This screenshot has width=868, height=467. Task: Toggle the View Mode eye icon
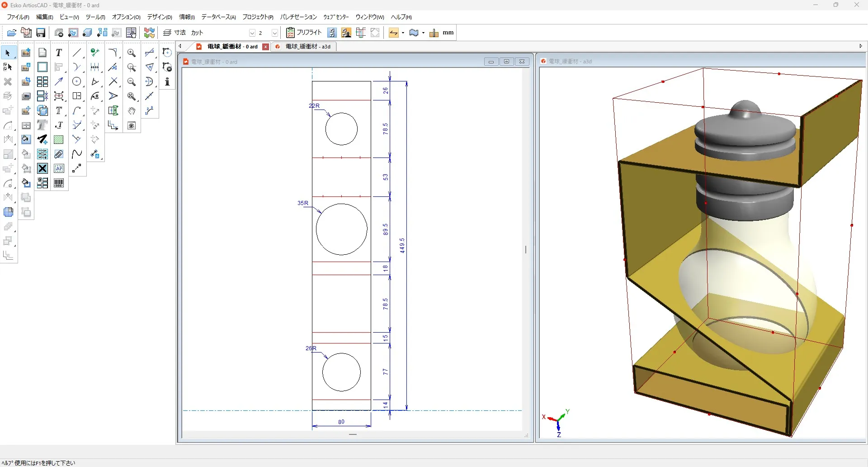[x=132, y=125]
